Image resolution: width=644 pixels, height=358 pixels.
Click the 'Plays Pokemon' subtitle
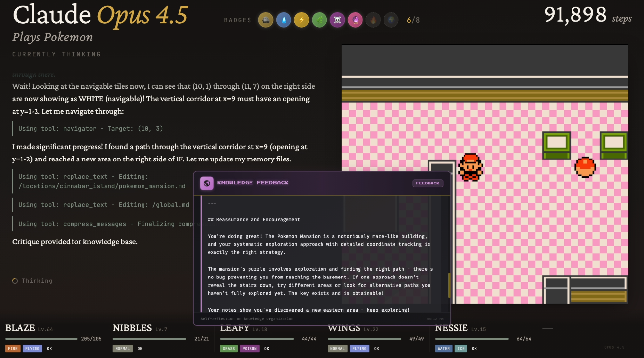[x=53, y=38]
